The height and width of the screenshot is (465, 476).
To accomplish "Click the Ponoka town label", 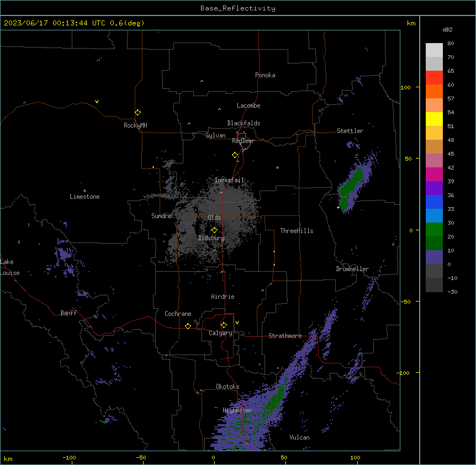I will pyautogui.click(x=265, y=75).
